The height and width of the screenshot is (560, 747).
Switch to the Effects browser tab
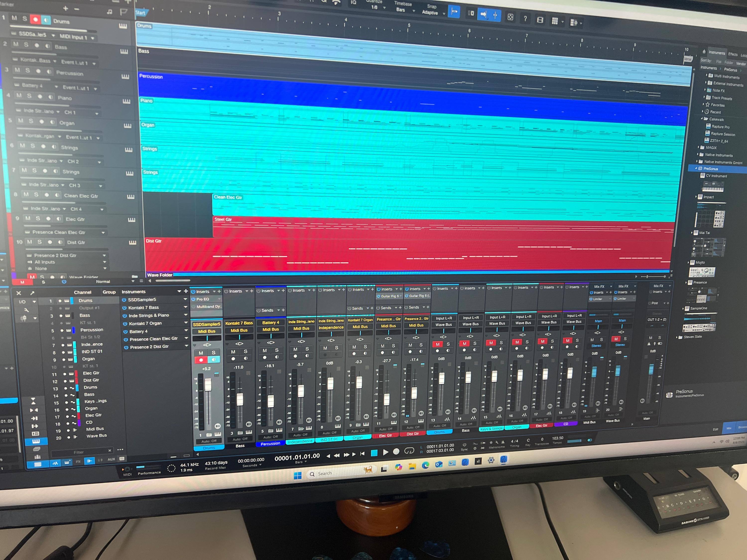pos(733,54)
